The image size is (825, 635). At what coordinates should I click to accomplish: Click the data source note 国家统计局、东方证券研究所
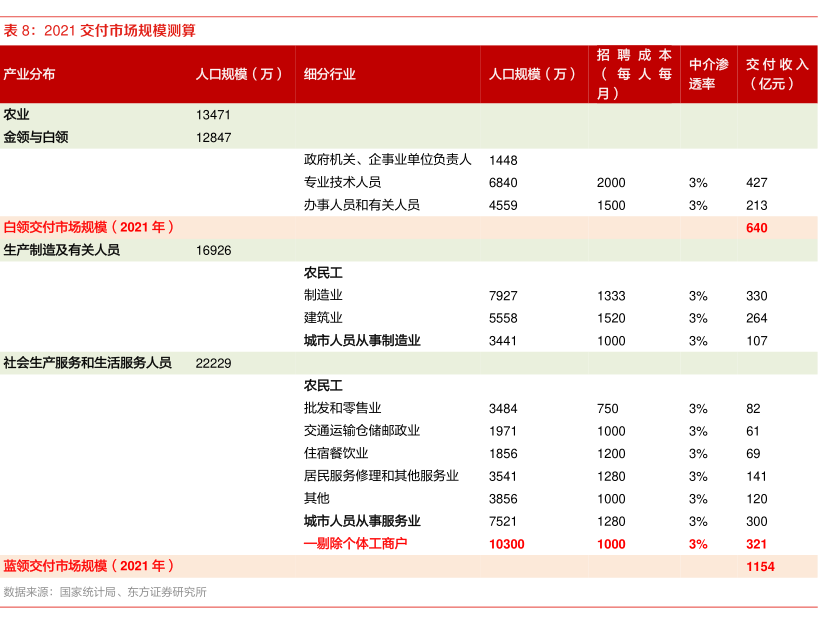click(105, 592)
